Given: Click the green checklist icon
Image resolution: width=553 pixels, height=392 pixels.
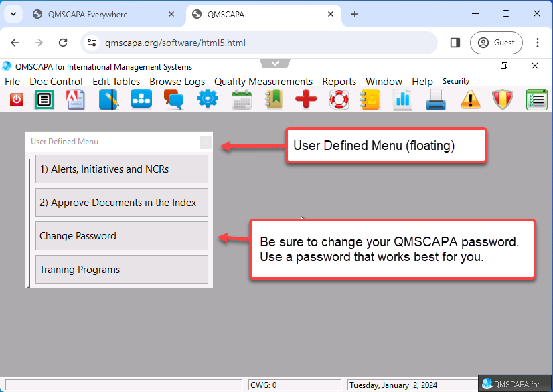Looking at the screenshot, I should click(536, 100).
